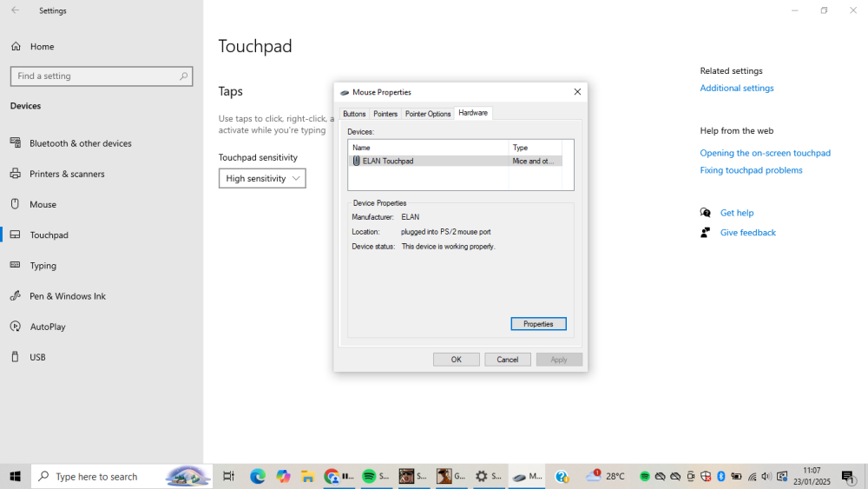Image resolution: width=868 pixels, height=489 pixels.
Task: Sort devices by Type column header
Action: (536, 148)
